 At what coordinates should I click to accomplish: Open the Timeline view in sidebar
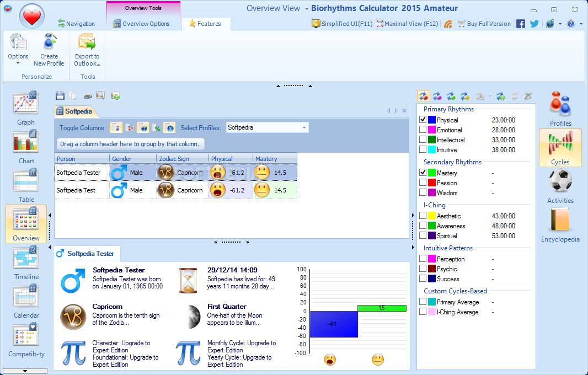[25, 262]
